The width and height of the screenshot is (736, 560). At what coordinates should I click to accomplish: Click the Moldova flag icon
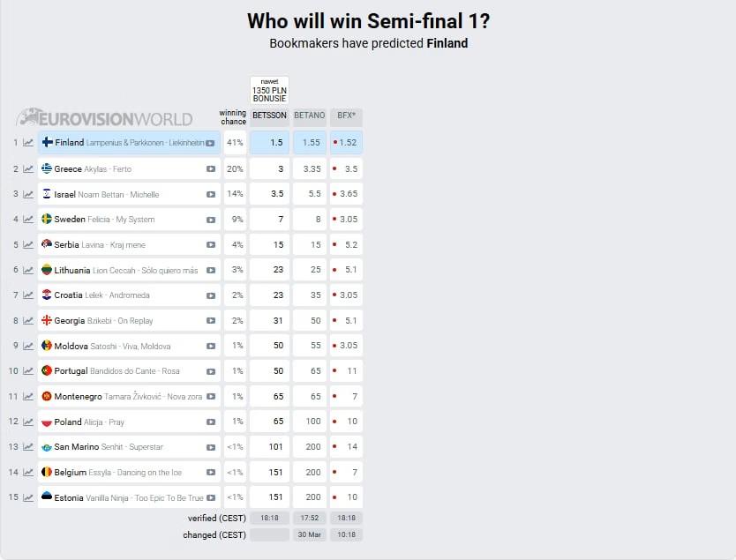(x=47, y=346)
